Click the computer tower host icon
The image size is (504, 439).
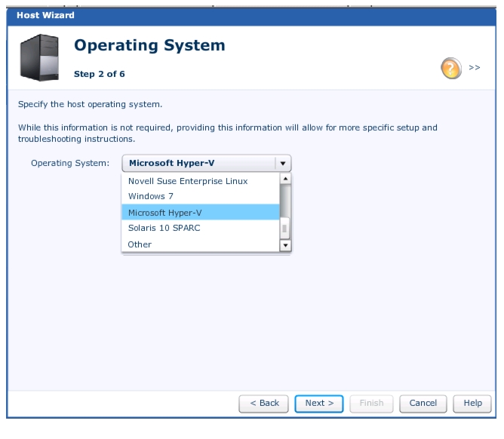click(x=39, y=57)
